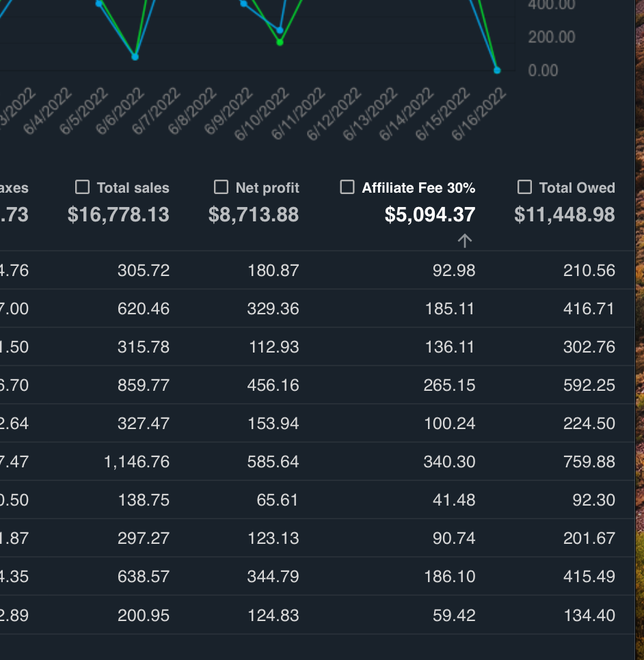This screenshot has height=660, width=644.
Task: Click the $8,713.88 net profit total
Action: pyautogui.click(x=254, y=215)
